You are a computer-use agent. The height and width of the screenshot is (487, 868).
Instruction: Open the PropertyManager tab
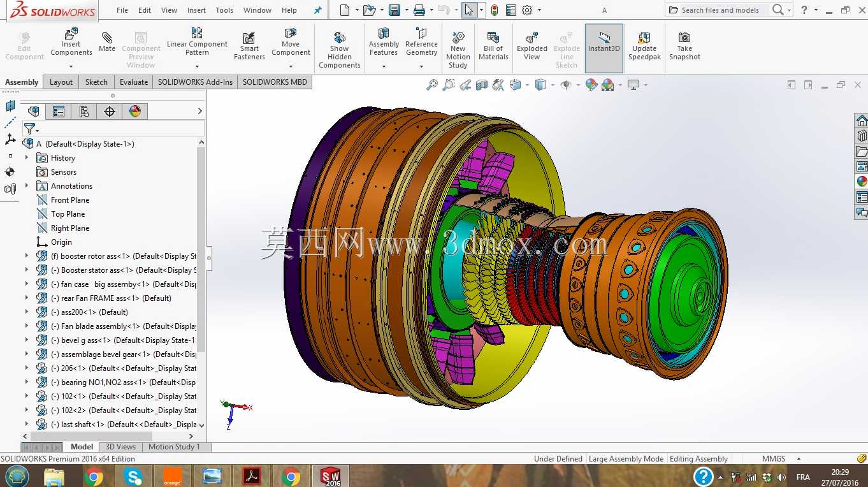pos(59,112)
